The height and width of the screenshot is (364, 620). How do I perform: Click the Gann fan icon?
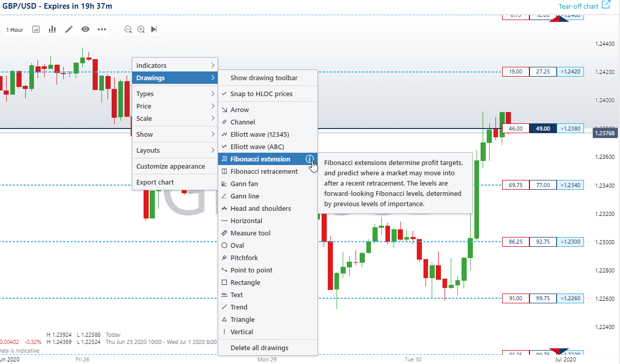[x=224, y=184]
